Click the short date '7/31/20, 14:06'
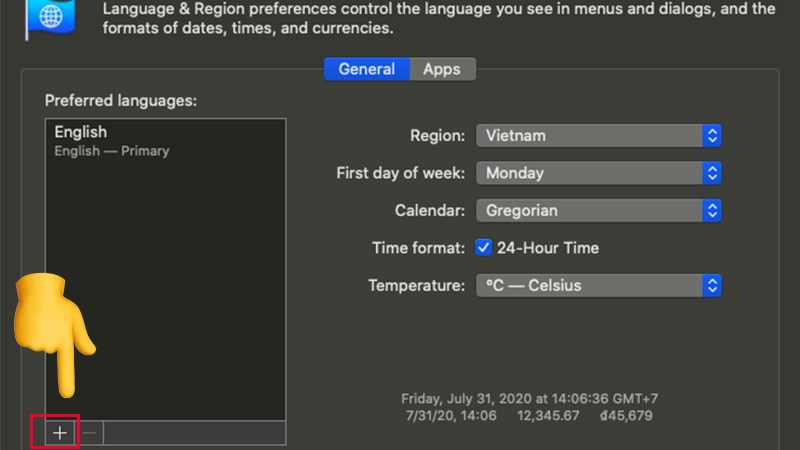The image size is (800, 450). (x=451, y=416)
